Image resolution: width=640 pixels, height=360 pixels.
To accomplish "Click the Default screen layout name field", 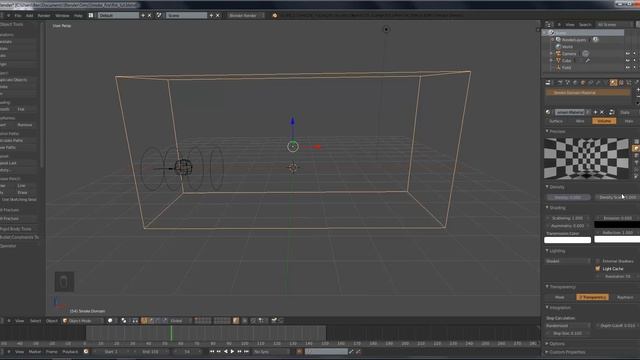I will 118,16.
